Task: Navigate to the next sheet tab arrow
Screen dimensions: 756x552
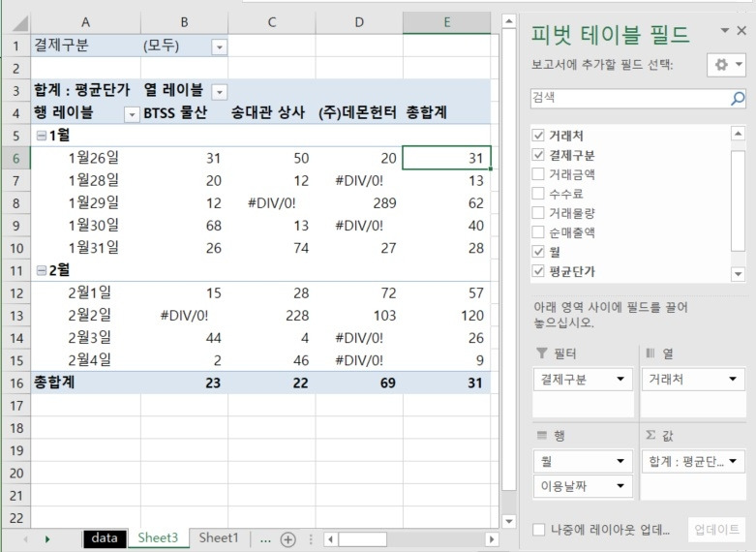Action: pyautogui.click(x=47, y=539)
